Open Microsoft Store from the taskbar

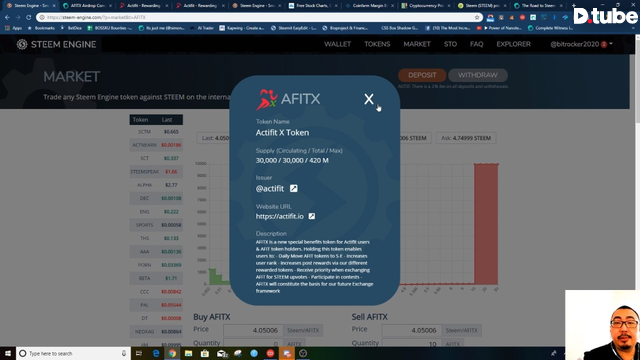pyautogui.click(x=204, y=353)
